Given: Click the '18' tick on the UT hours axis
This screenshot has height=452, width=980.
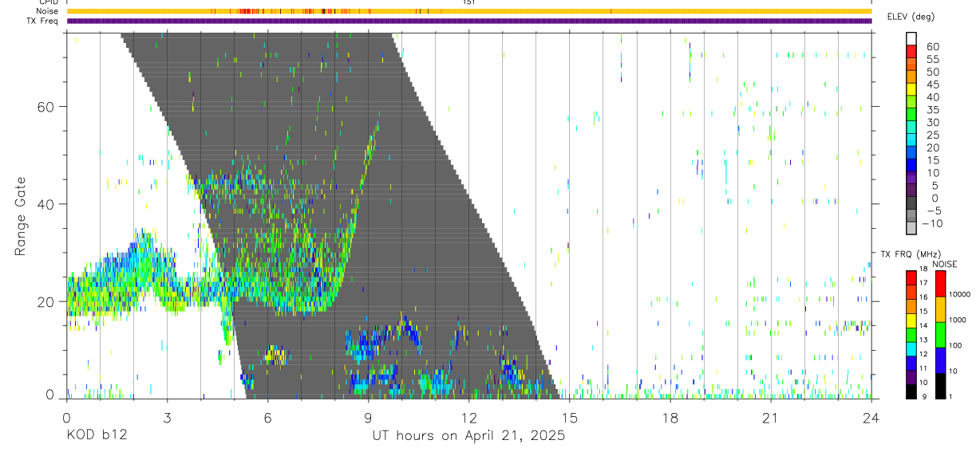Looking at the screenshot, I should pos(670,418).
